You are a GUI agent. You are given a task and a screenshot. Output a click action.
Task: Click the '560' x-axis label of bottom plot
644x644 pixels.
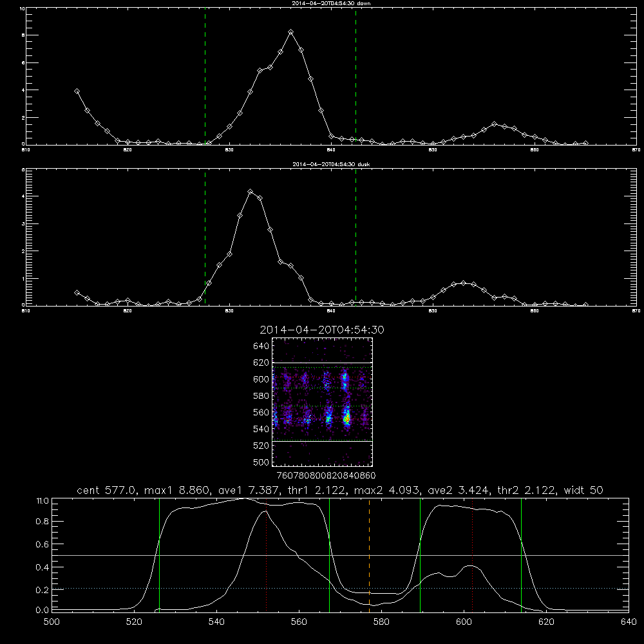(299, 622)
